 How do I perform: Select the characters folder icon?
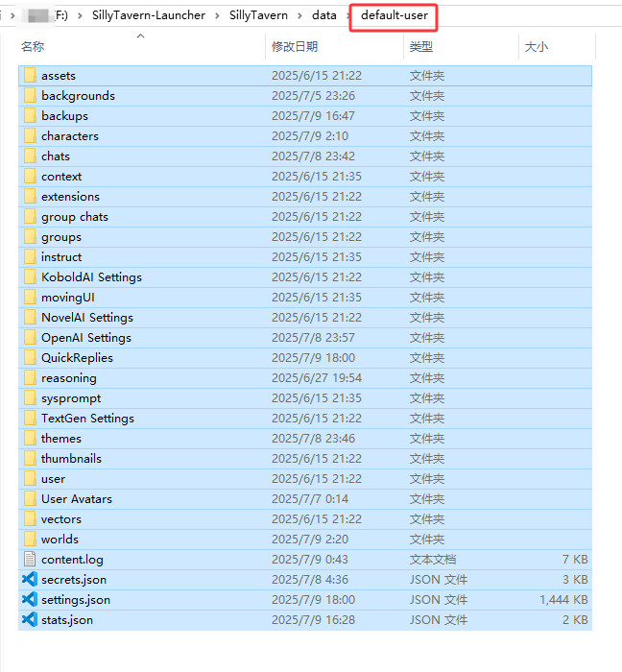(29, 135)
